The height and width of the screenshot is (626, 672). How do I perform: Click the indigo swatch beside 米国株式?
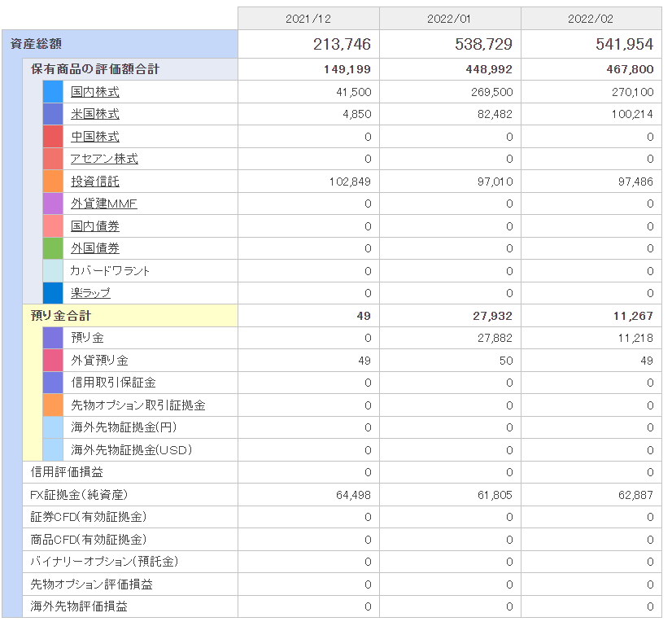[53, 114]
